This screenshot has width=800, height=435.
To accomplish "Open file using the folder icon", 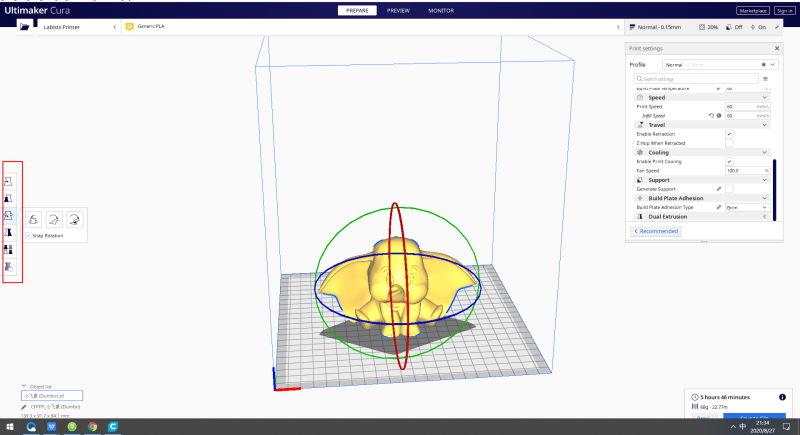I will (x=24, y=27).
